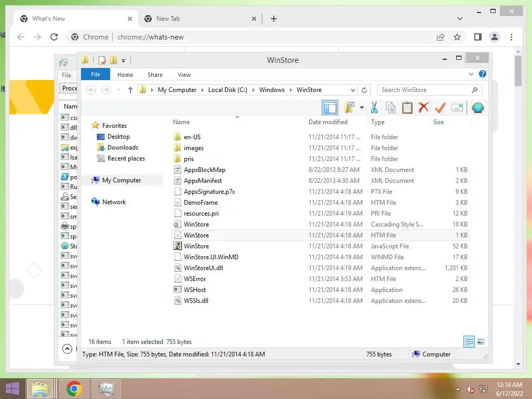The width and height of the screenshot is (532, 399).
Task: Click the red X Delete icon
Action: coord(423,108)
